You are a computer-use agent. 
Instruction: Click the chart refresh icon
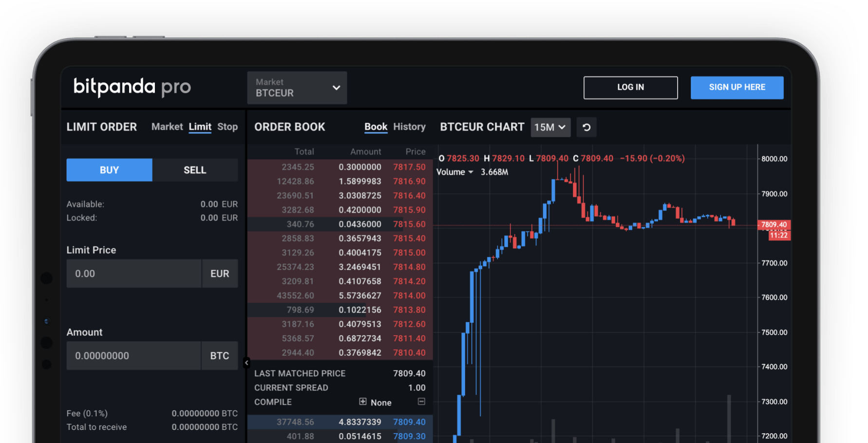click(x=586, y=127)
